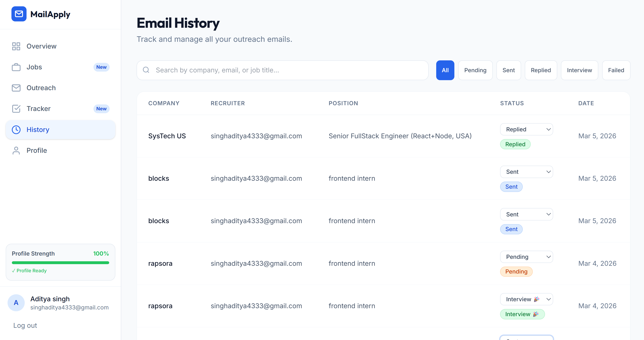Navigate to the Profile section
The image size is (644, 340).
click(37, 150)
